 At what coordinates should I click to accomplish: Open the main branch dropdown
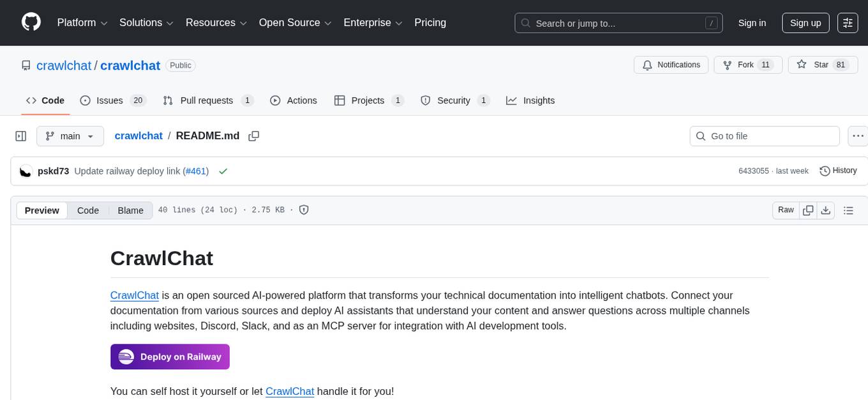pos(70,135)
